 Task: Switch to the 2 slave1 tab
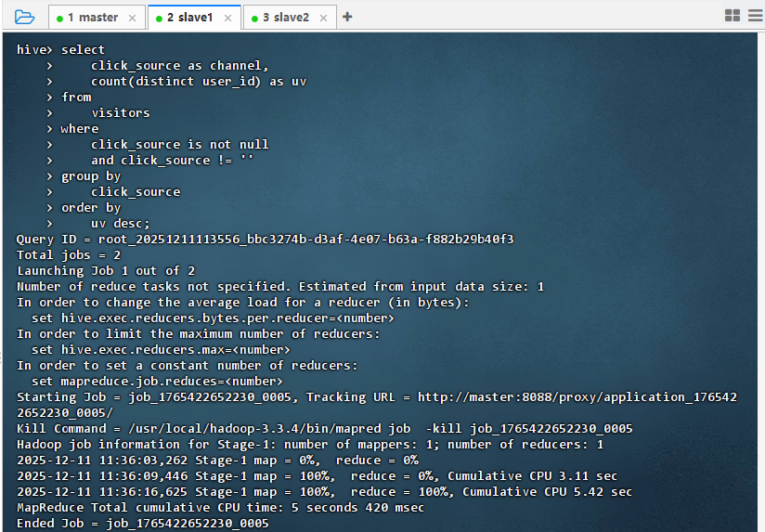pyautogui.click(x=194, y=18)
